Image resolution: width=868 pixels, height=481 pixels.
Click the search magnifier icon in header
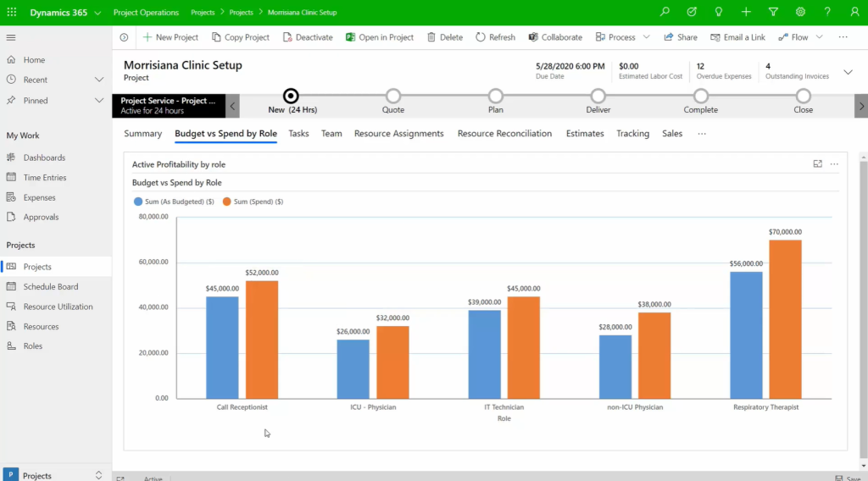[665, 13]
